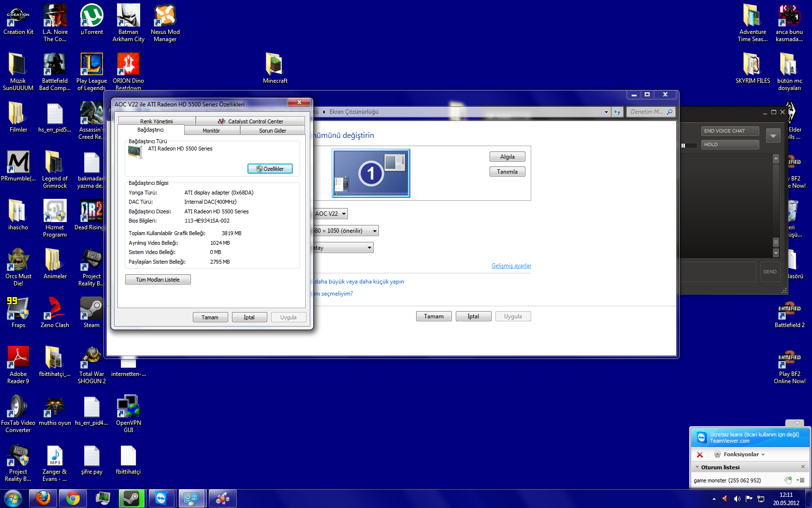Screen dimensions: 812x508
Task: Click the Tanımla identify button
Action: pyautogui.click(x=507, y=172)
